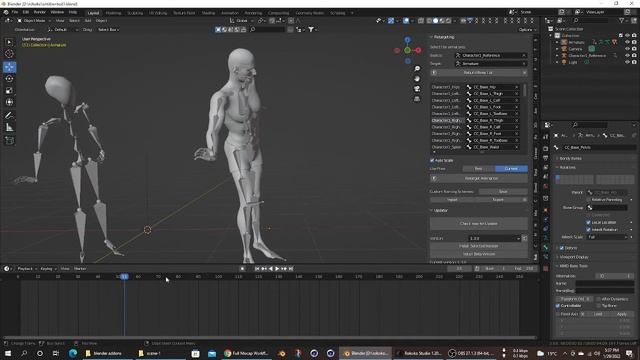640x360 pixels.
Task: Activate the Rotate tool in left toolbar
Action: click(x=9, y=78)
